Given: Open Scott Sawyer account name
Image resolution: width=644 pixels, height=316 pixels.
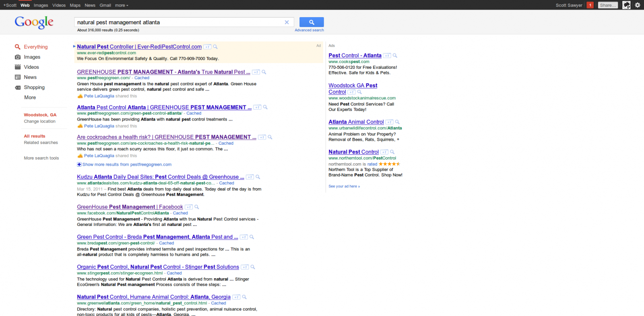Looking at the screenshot, I should coord(569,5).
